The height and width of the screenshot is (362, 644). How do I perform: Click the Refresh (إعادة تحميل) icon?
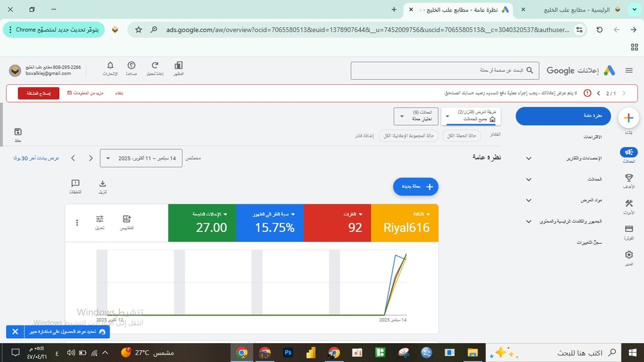click(x=155, y=65)
